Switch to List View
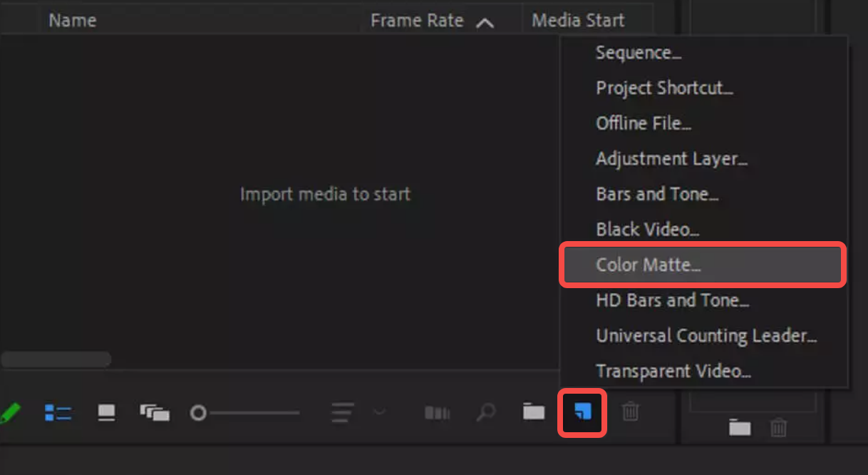This screenshot has width=868, height=475. click(58, 412)
